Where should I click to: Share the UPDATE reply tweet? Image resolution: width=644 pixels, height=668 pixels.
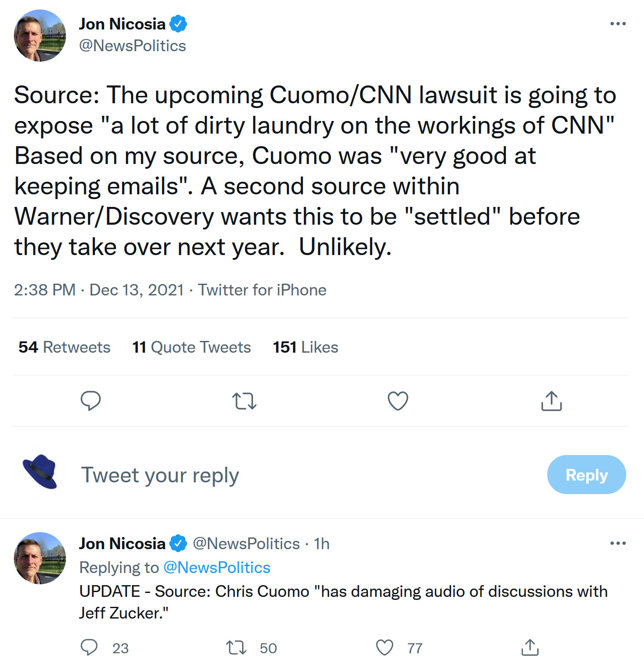pyautogui.click(x=530, y=648)
